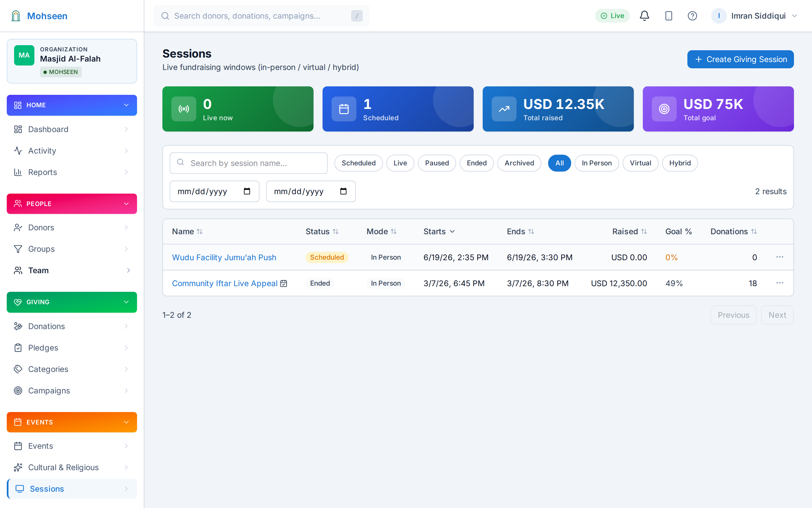Open row actions for Wudu Facility Jumu'ah Push
812x508 pixels.
[x=780, y=257]
